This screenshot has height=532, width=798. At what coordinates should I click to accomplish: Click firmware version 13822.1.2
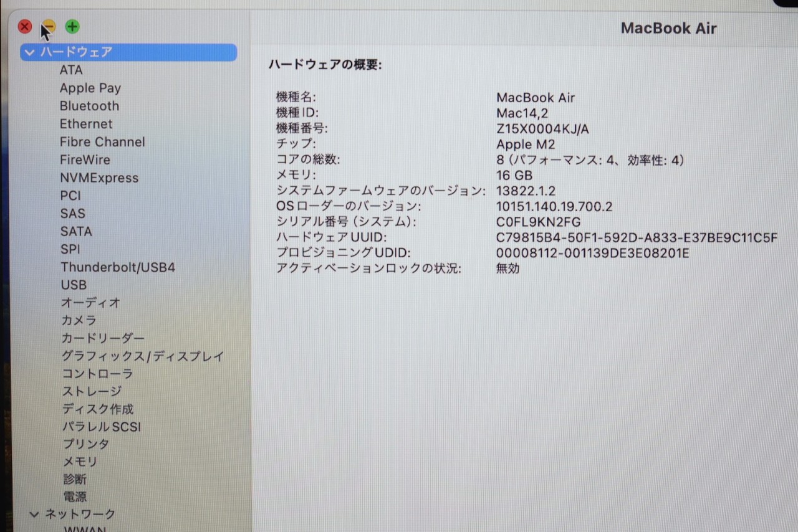(x=526, y=191)
